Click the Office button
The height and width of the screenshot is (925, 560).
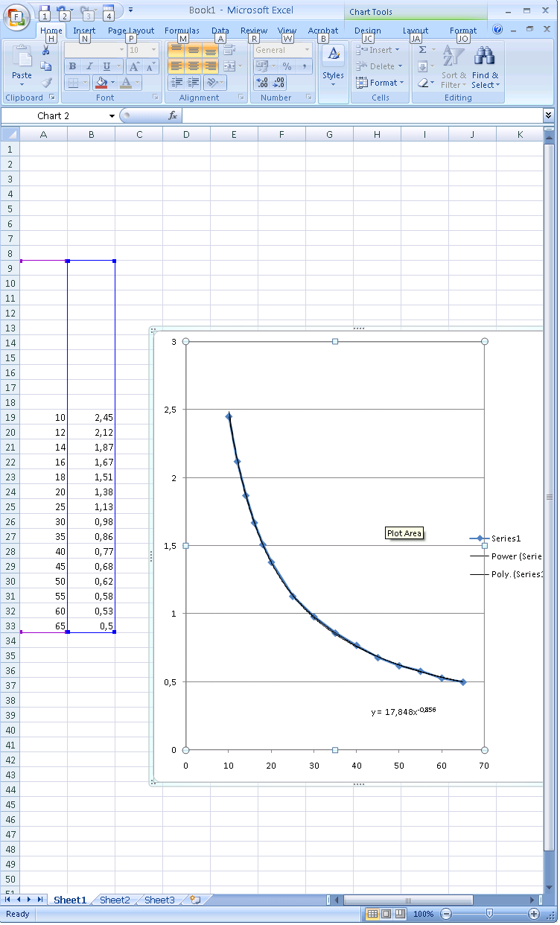pyautogui.click(x=16, y=16)
